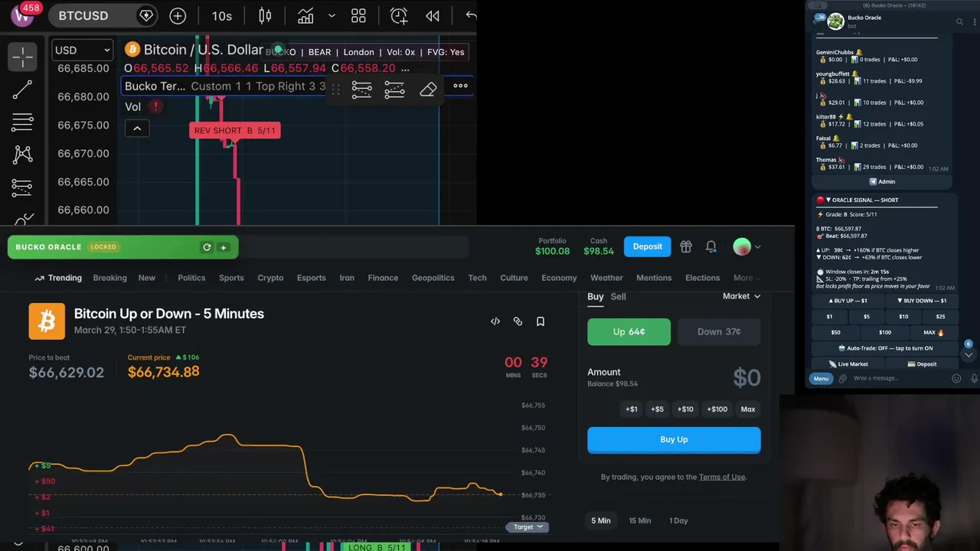Open the Telegram bot Menu button
Viewport: 980px width, 551px height.
(821, 379)
